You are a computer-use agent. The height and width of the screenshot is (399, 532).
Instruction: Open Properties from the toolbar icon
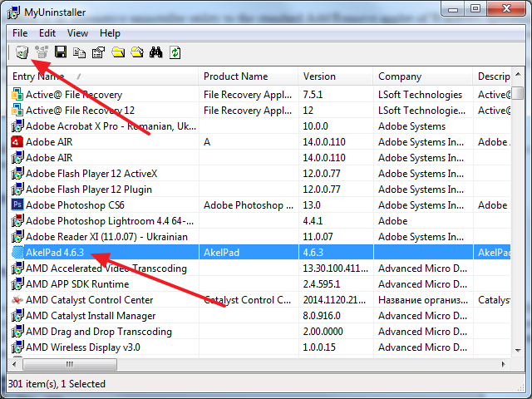98,52
